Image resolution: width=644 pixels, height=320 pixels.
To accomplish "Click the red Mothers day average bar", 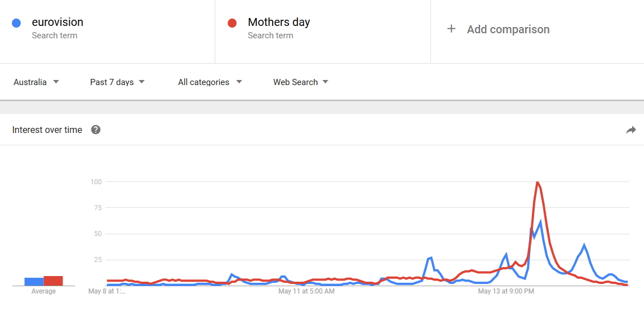I will [x=54, y=281].
